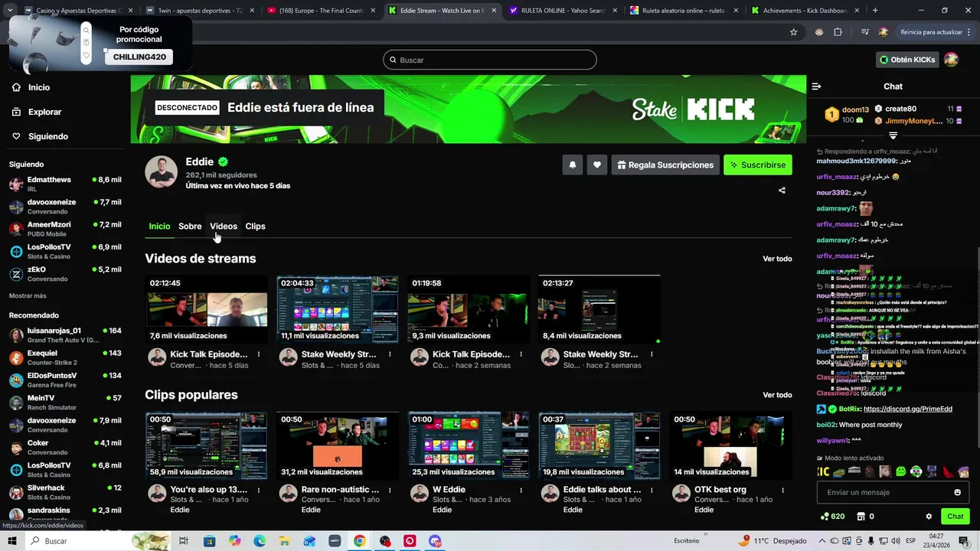Open options menu for You're also up 13 clip
This screenshot has height=551, width=980.
[259, 490]
